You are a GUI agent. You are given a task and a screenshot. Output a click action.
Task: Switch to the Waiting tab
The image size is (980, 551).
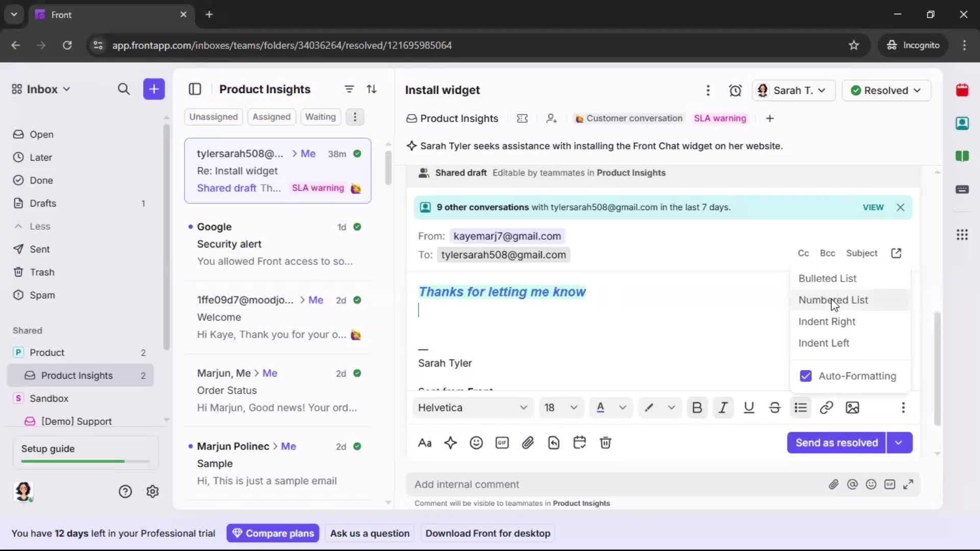(320, 117)
